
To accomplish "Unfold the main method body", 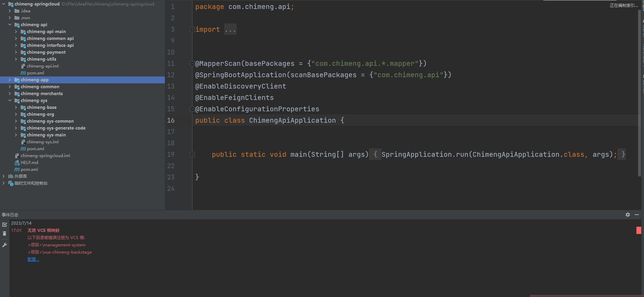I will pyautogui.click(x=192, y=155).
